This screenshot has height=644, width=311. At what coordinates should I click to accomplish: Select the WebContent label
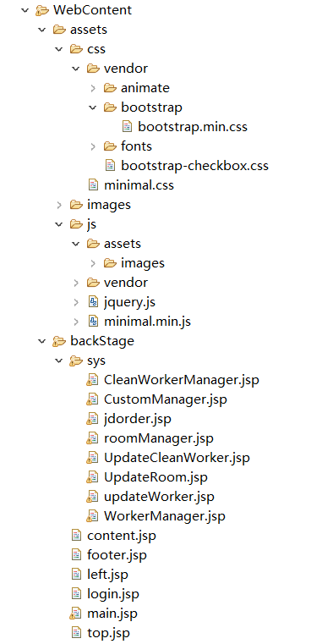point(93,10)
